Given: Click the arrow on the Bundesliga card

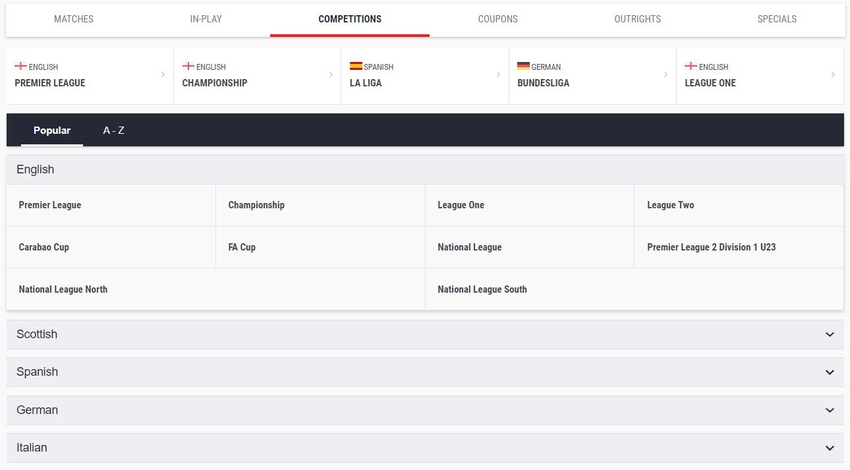Looking at the screenshot, I should click(666, 74).
